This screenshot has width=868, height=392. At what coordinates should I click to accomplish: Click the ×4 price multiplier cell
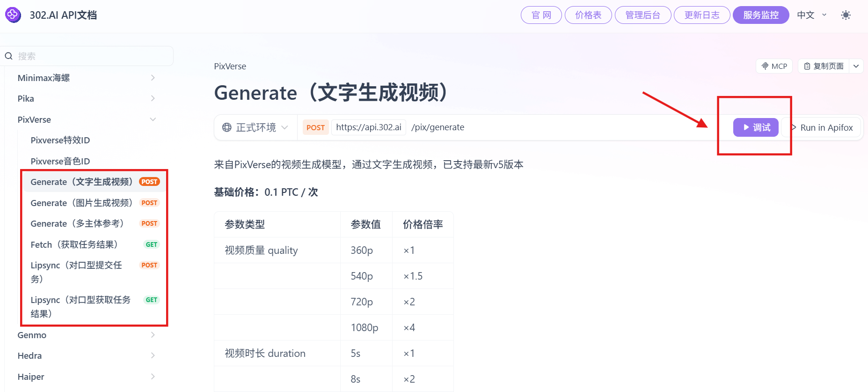coord(423,327)
